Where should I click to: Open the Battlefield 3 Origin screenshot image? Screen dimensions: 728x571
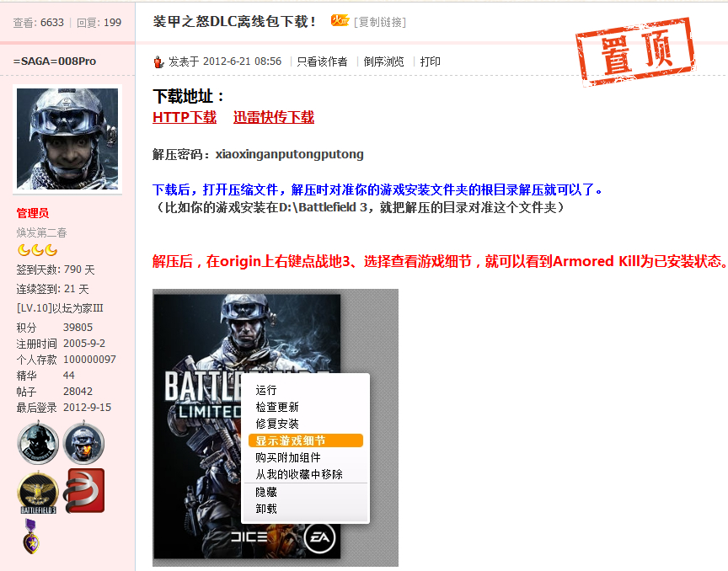pyautogui.click(x=276, y=428)
